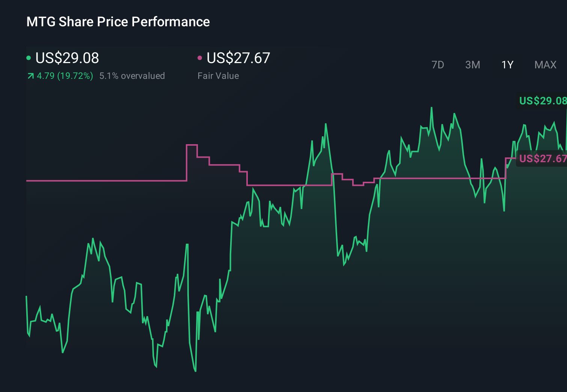
Task: Select the 3M time range
Action: (472, 65)
